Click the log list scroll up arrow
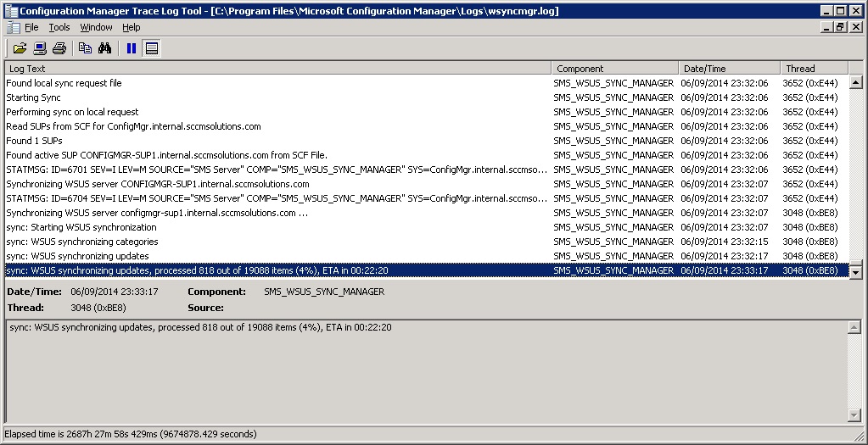The width and height of the screenshot is (868, 445). pos(855,83)
